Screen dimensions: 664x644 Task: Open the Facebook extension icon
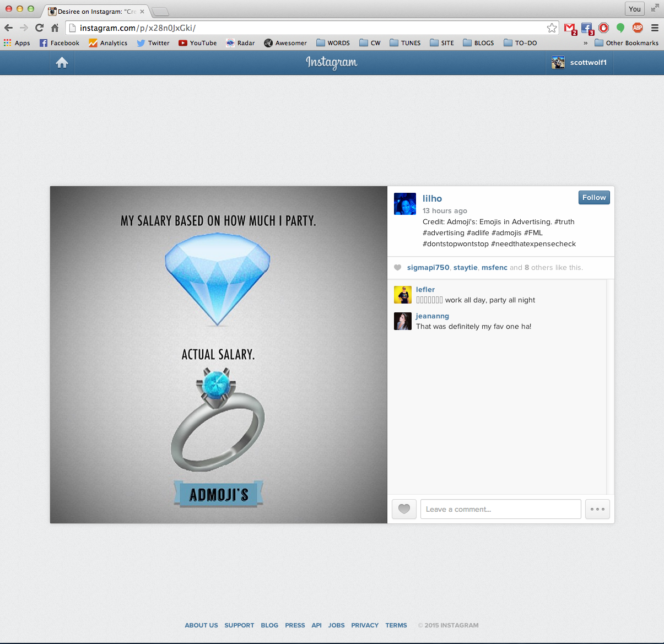pyautogui.click(x=587, y=28)
